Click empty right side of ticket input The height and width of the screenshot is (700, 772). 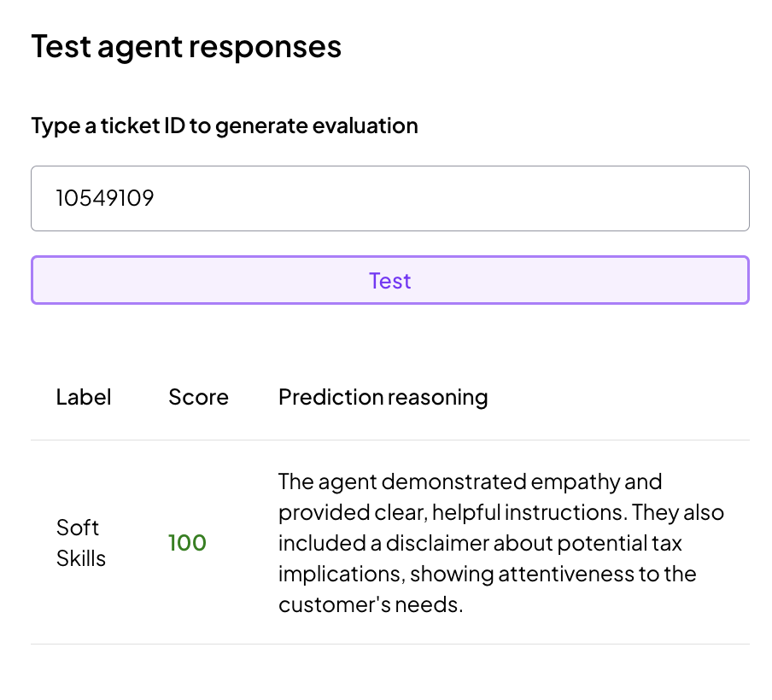click(x=598, y=199)
